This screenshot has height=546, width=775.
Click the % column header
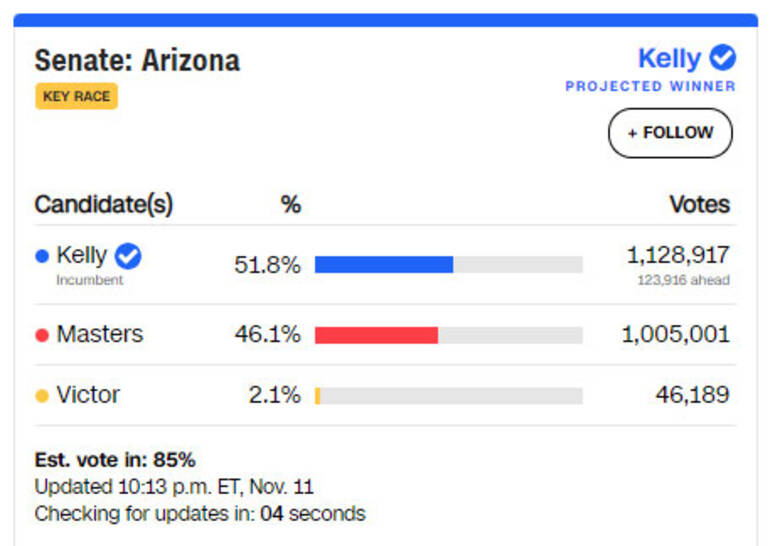[290, 205]
